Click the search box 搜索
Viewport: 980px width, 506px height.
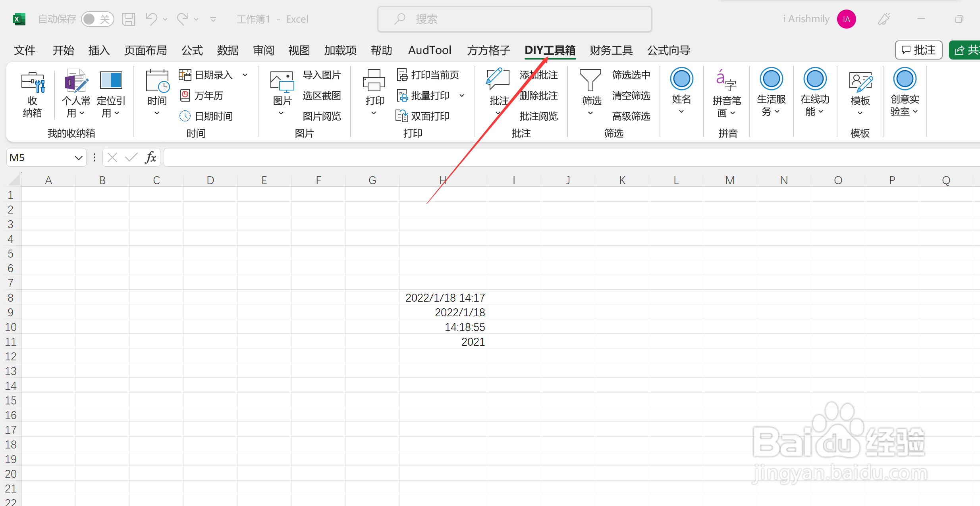515,19
